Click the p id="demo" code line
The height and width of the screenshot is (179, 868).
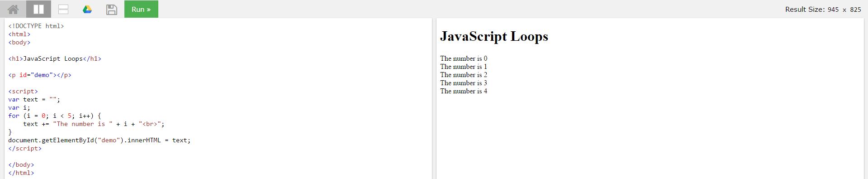pos(40,75)
